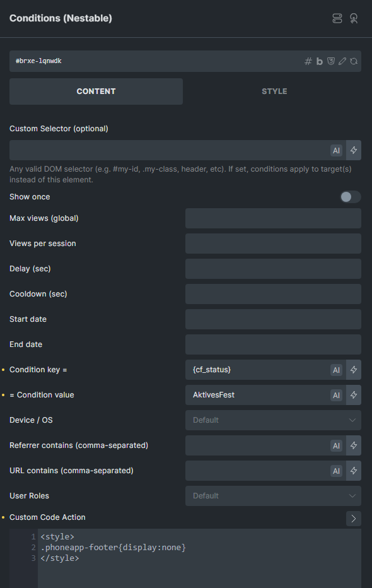Open the Device / OS dropdown

273,420
